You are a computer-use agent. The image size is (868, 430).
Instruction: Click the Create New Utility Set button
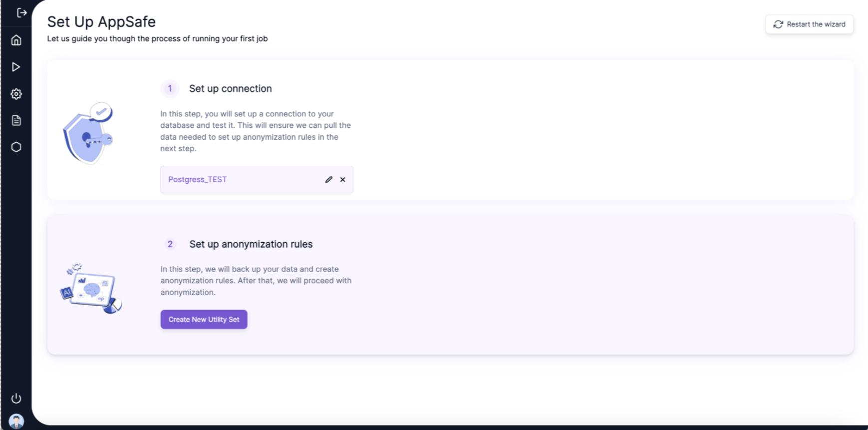[x=204, y=319]
